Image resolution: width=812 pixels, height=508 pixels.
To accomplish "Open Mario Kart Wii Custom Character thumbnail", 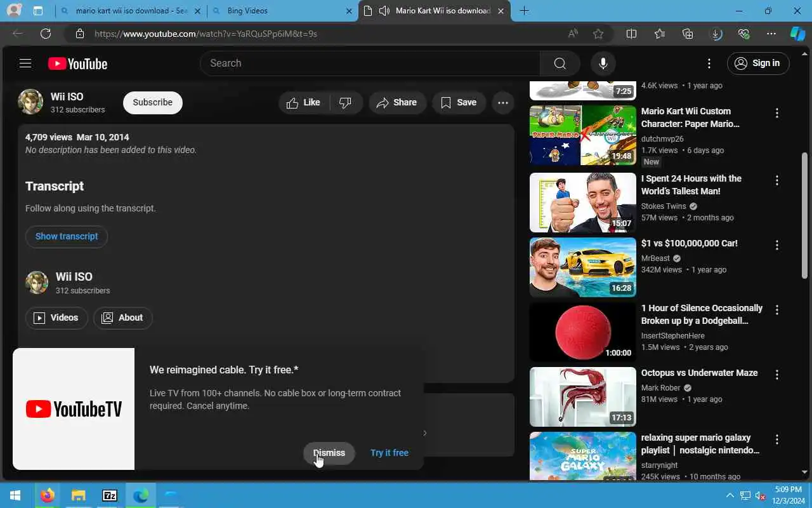I will (x=583, y=135).
